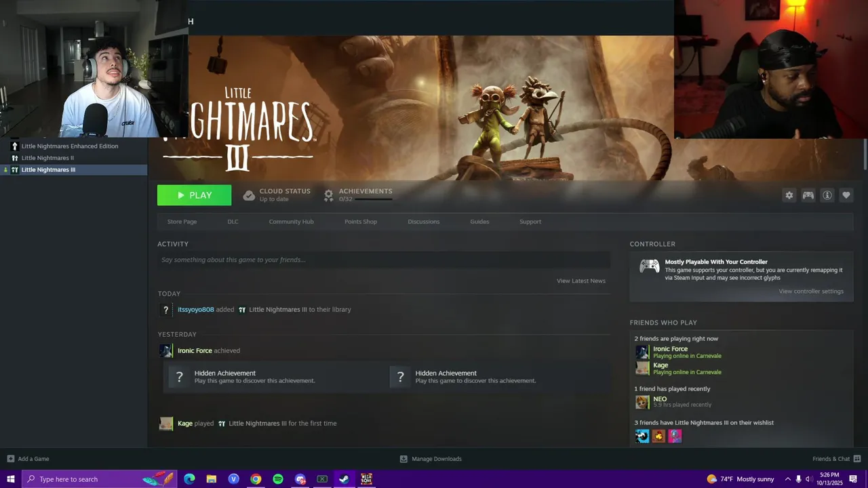Click first Hidden Achievement card
This screenshot has height=488, width=868.
pos(274,377)
